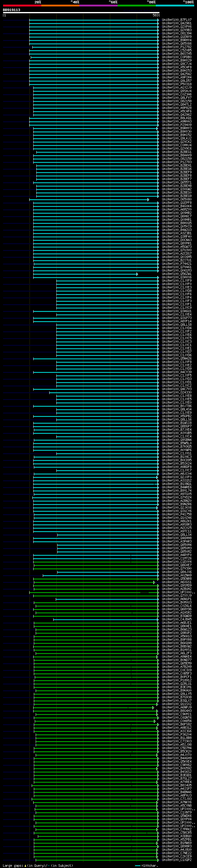Select hit UniRef100_Q42961
Image resolution: width=197 pixels, height=868 pixels.
coord(177,23)
